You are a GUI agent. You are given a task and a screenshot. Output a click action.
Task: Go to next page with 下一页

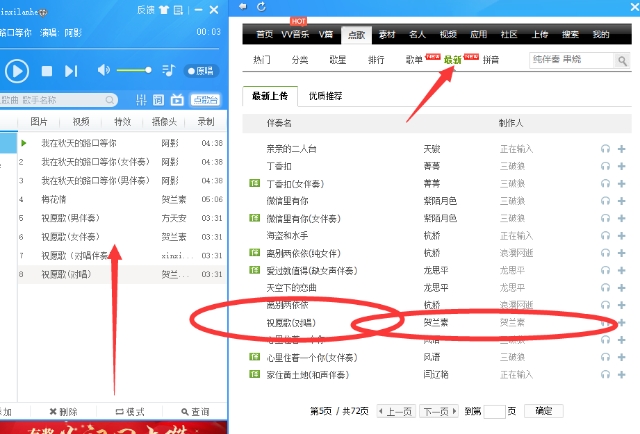(x=435, y=411)
